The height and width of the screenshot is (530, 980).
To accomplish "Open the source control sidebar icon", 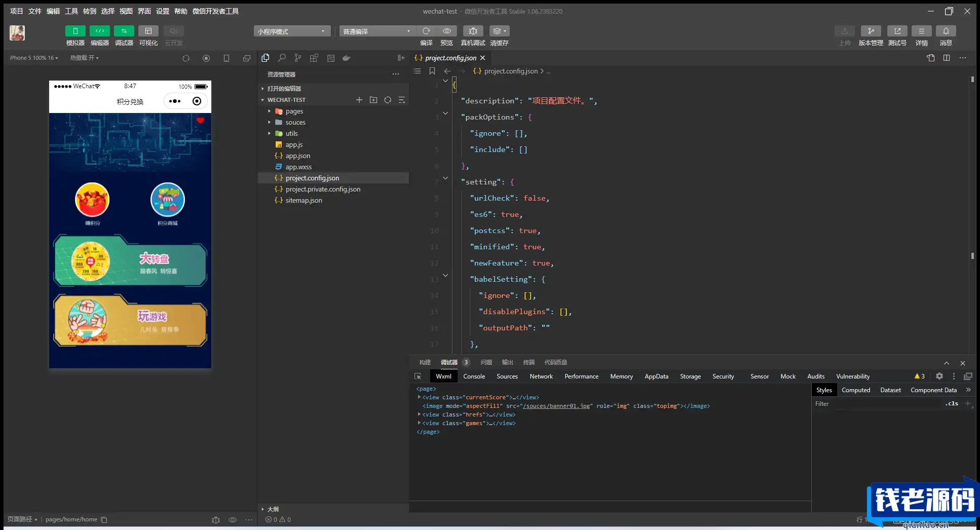I will [298, 58].
